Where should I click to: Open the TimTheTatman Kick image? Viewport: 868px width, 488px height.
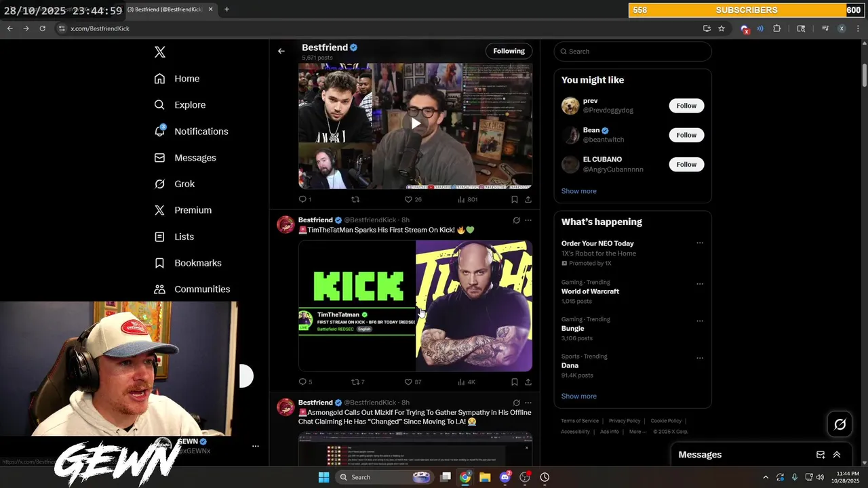pyautogui.click(x=415, y=306)
